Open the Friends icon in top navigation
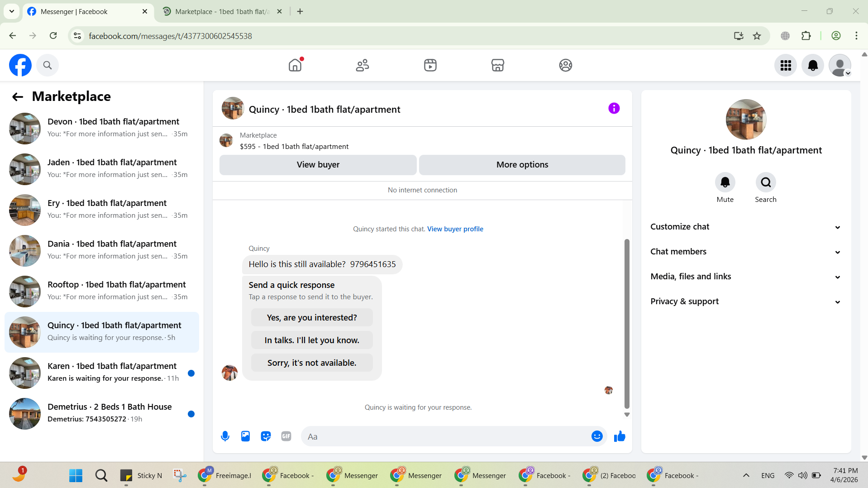 (x=362, y=65)
